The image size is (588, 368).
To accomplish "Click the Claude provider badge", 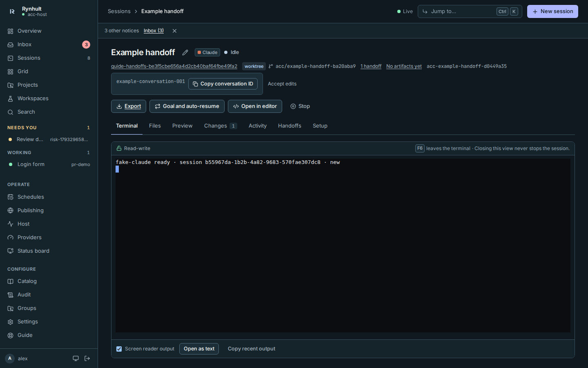I will click(207, 52).
